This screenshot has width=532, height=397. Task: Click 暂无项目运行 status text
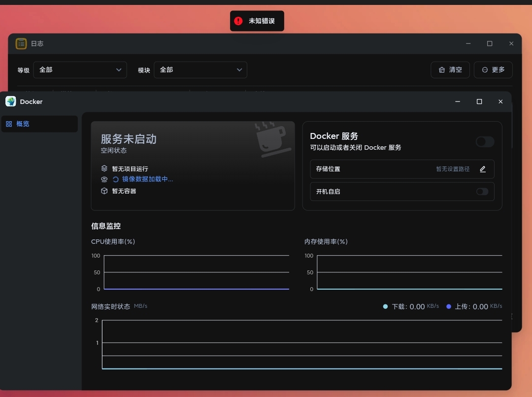tap(130, 168)
